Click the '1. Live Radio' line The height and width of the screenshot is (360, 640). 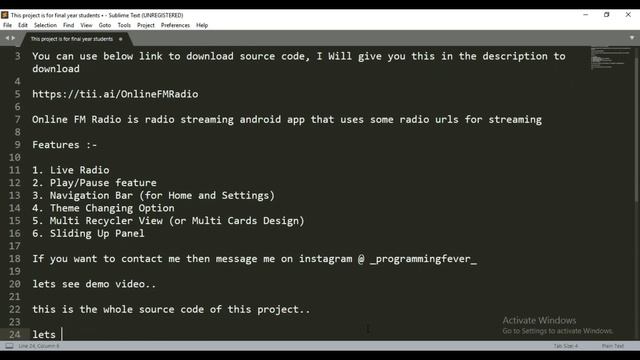[x=71, y=170]
